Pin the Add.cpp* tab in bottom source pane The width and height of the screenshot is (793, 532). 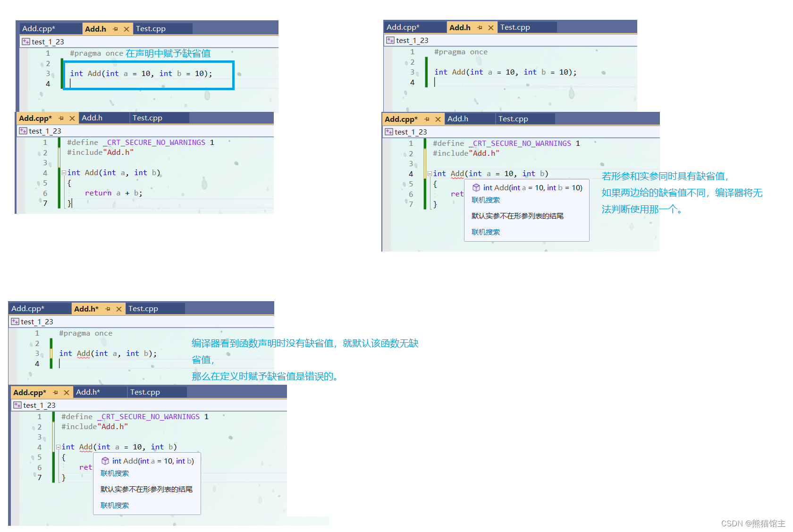tap(55, 393)
